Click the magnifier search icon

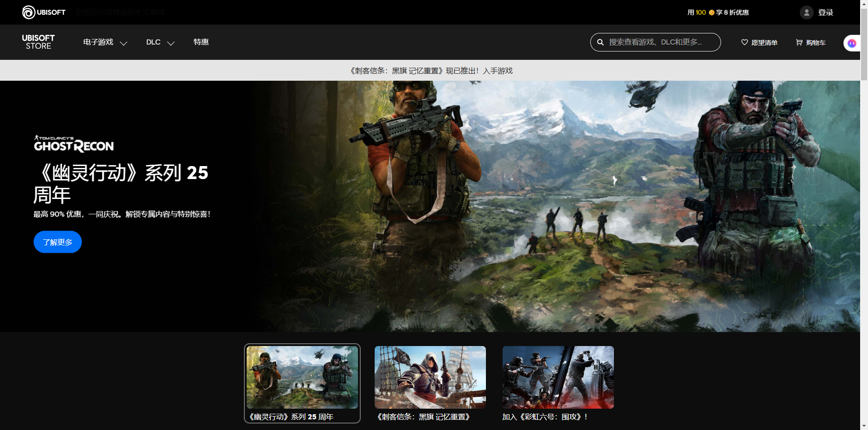point(600,42)
